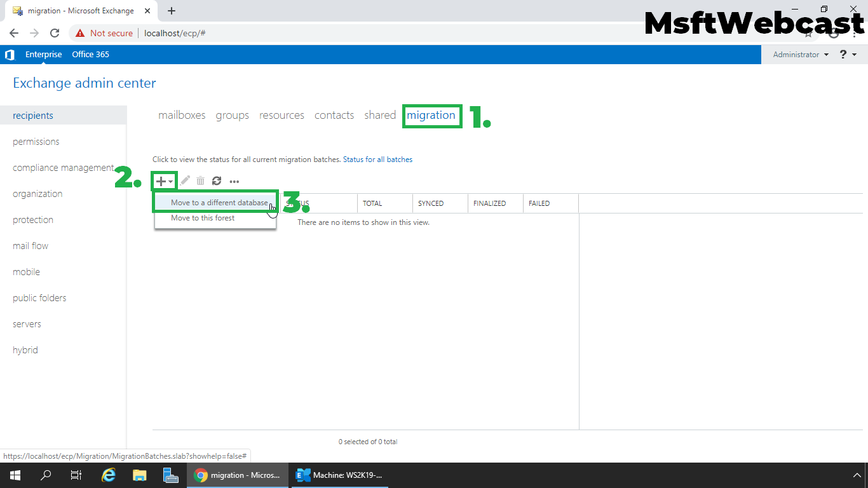Sort by the FAILED column header
The width and height of the screenshot is (868, 488).
pos(550,203)
